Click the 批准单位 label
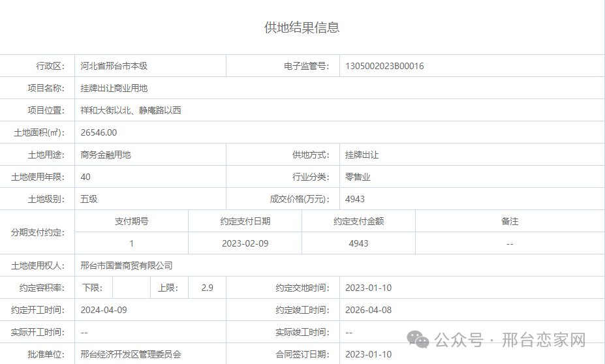 [46, 354]
